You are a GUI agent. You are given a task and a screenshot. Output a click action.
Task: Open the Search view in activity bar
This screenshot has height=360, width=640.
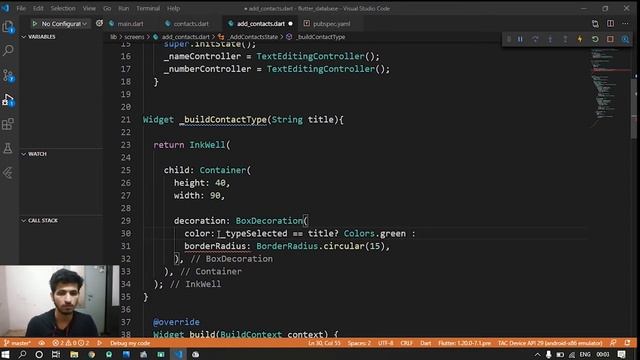tap(8, 50)
